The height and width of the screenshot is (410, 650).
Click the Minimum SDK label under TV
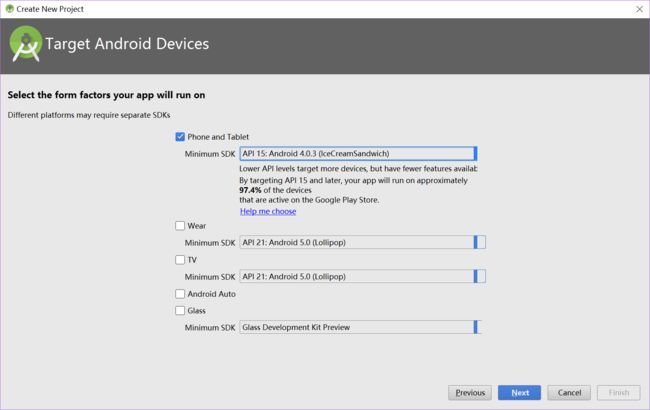point(210,277)
